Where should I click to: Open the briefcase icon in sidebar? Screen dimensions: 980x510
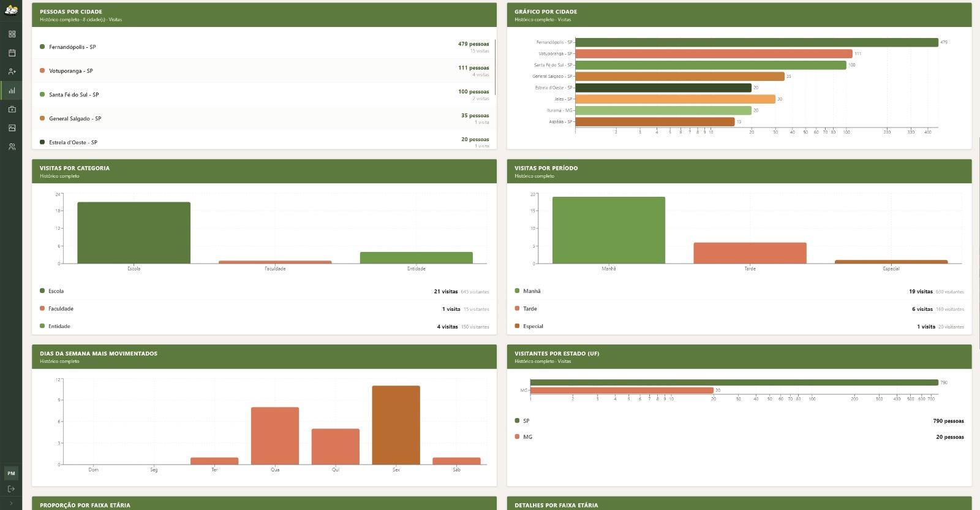click(x=12, y=109)
